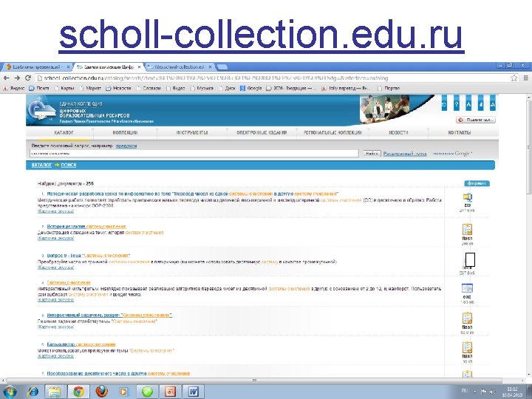Click Каталог in the breadcrumb bar
Viewport: 532px width, 399px height.
(41, 165)
